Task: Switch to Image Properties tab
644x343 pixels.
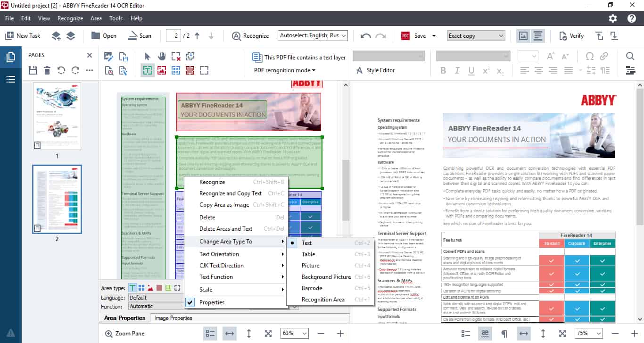Action: [173, 318]
